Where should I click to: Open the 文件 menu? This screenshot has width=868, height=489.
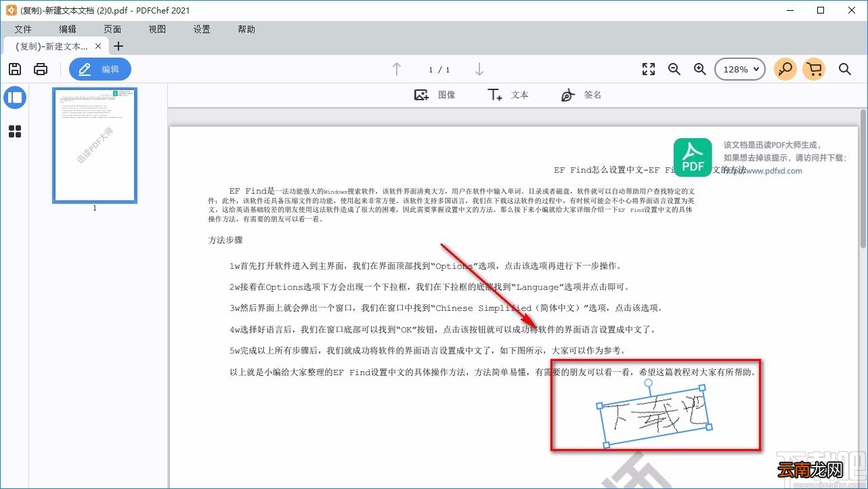pos(23,29)
